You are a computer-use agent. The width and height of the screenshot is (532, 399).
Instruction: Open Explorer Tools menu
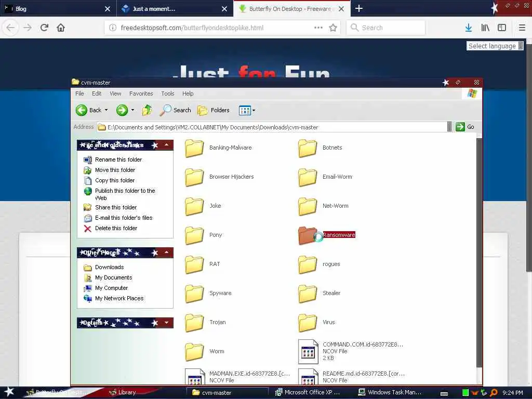pyautogui.click(x=168, y=94)
